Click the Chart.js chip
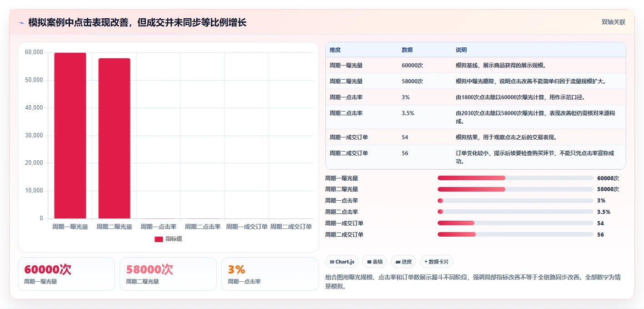644x309 pixels. coord(342,262)
